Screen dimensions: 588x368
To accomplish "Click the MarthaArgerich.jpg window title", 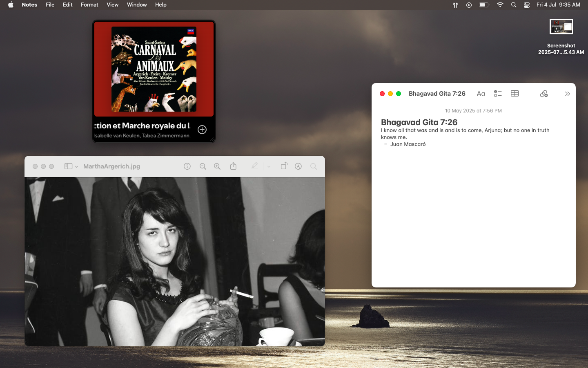I will click(111, 166).
